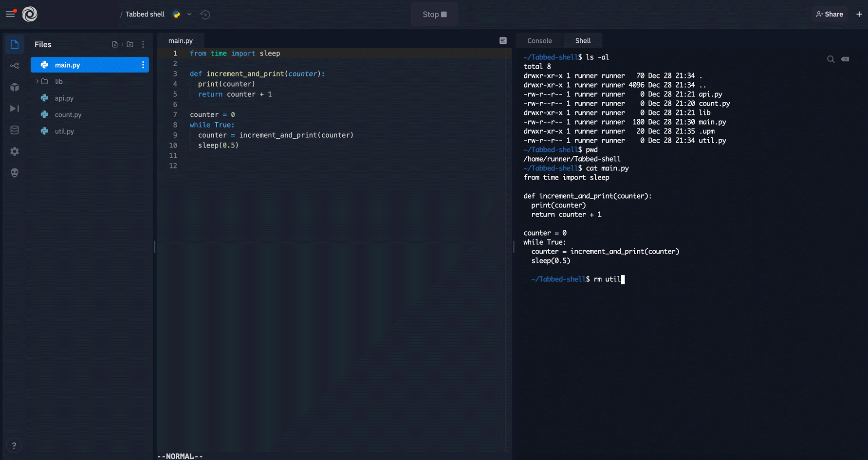Click the 'cat main.py' command in shell

coord(607,168)
